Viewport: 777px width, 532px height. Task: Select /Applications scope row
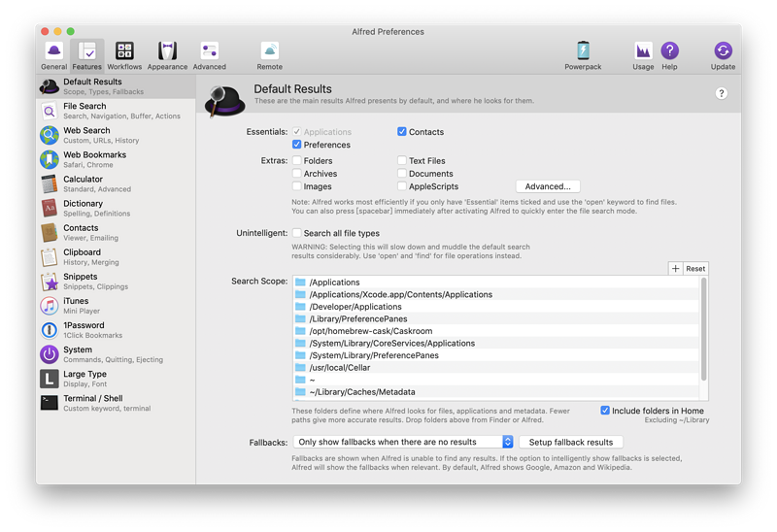(496, 283)
